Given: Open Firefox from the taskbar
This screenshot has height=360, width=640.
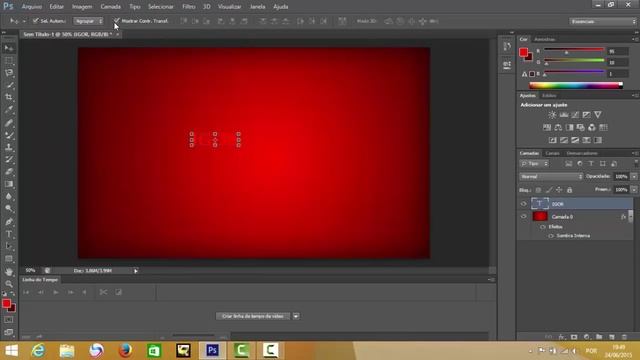Looking at the screenshot, I should click(125, 351).
